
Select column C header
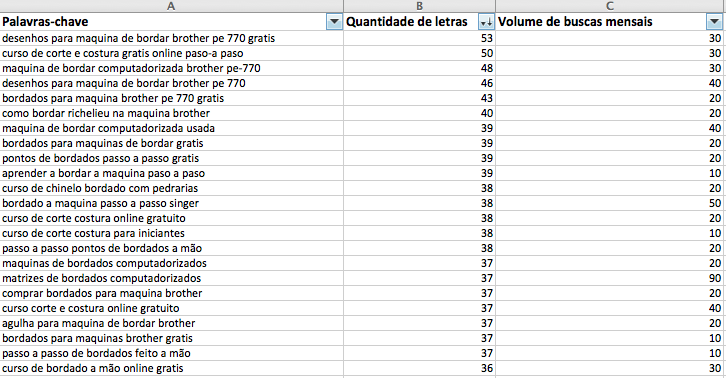(609, 6)
